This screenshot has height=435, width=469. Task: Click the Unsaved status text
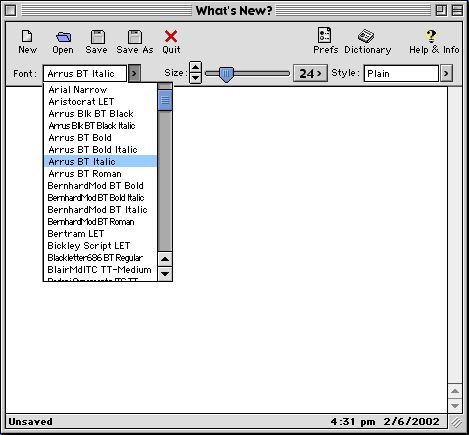(x=30, y=422)
